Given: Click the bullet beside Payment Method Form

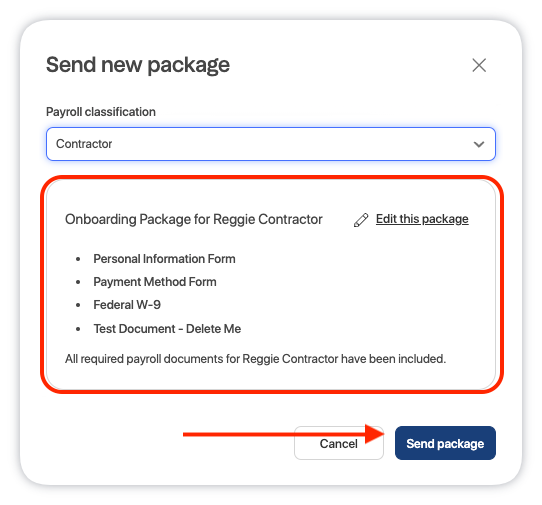Looking at the screenshot, I should [78, 282].
